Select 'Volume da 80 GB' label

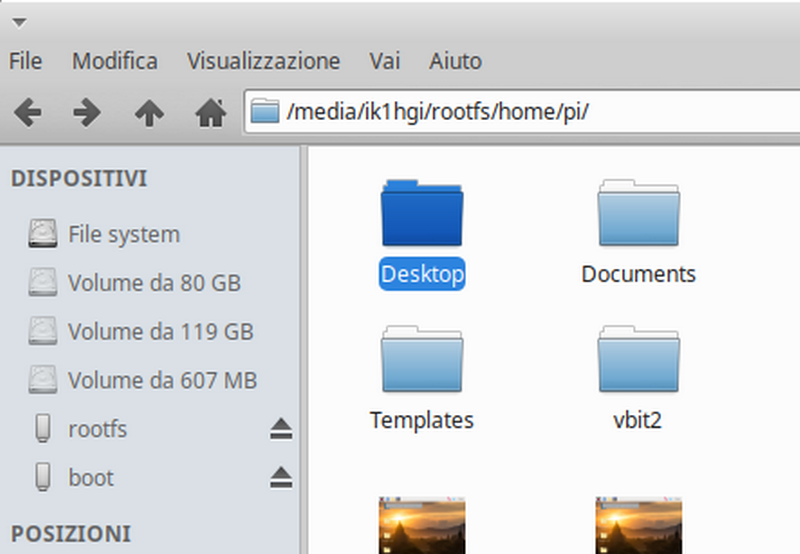(154, 283)
